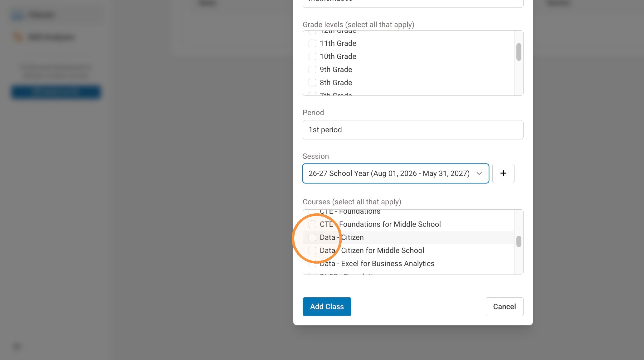Tick the 9th Grade checkbox
Image resolution: width=644 pixels, height=360 pixels.
(312, 70)
